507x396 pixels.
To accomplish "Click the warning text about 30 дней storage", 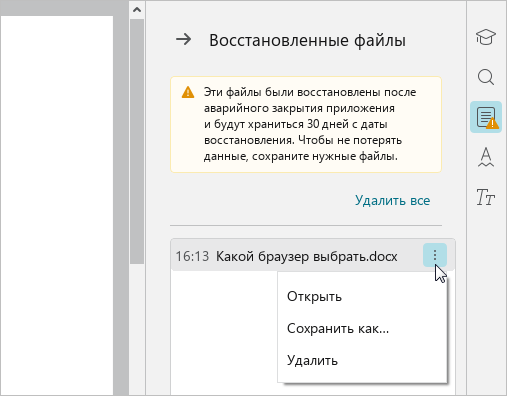I will coord(310,124).
